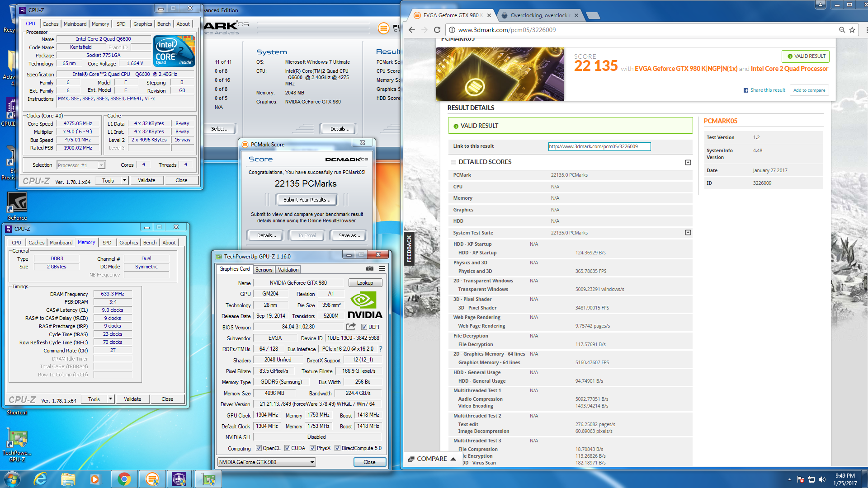
Task: Collapse the Detailed Scores section
Action: 688,162
